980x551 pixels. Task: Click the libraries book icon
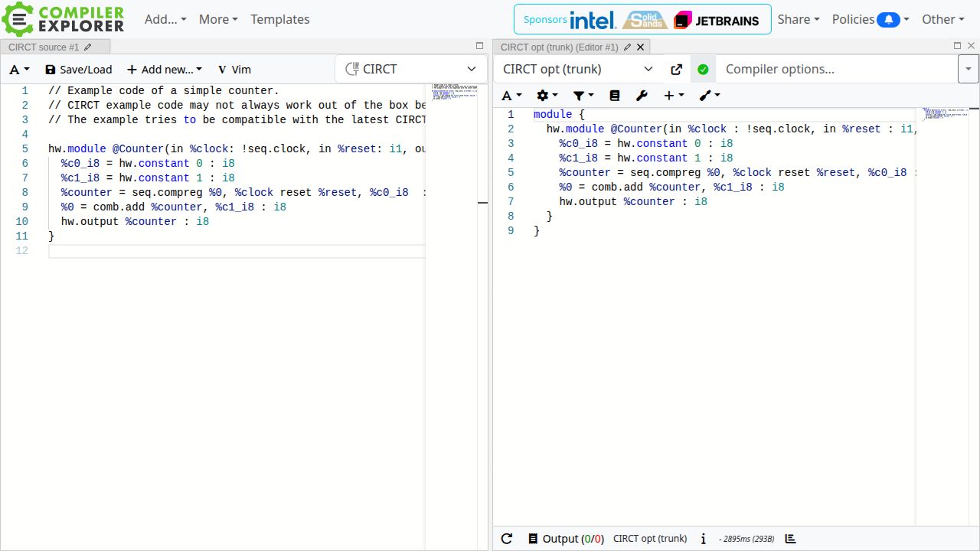coord(615,96)
